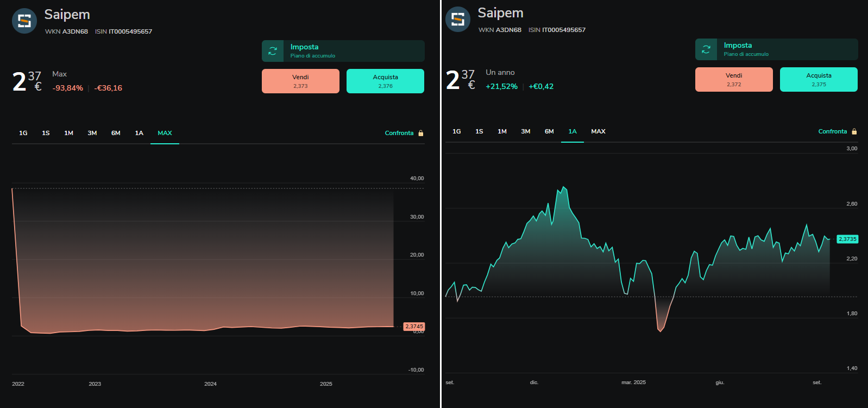
Task: Click the savings plan cycle icon, right panel
Action: tap(706, 49)
